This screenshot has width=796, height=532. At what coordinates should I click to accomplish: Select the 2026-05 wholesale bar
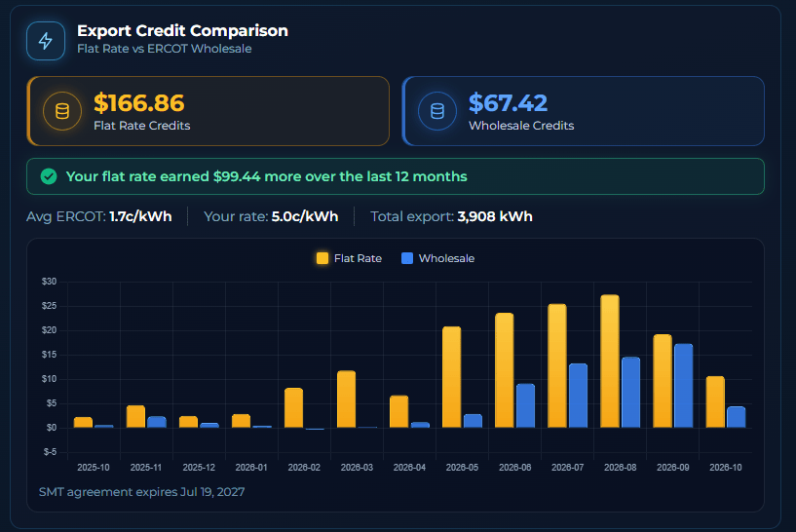[x=474, y=421]
